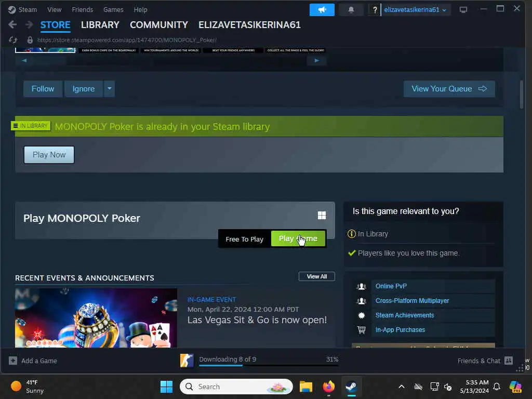Screen dimensions: 532x399
Task: Click the page vertical scrollbar
Action: pos(522,95)
